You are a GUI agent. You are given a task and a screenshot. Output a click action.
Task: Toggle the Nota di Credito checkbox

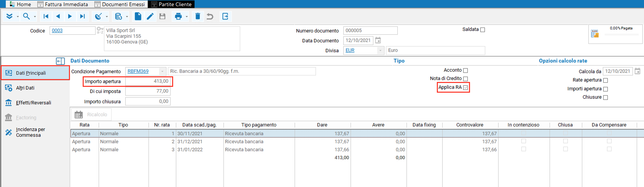click(465, 79)
